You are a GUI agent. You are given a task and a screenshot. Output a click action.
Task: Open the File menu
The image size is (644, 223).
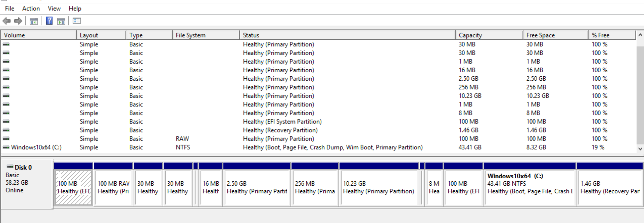9,8
